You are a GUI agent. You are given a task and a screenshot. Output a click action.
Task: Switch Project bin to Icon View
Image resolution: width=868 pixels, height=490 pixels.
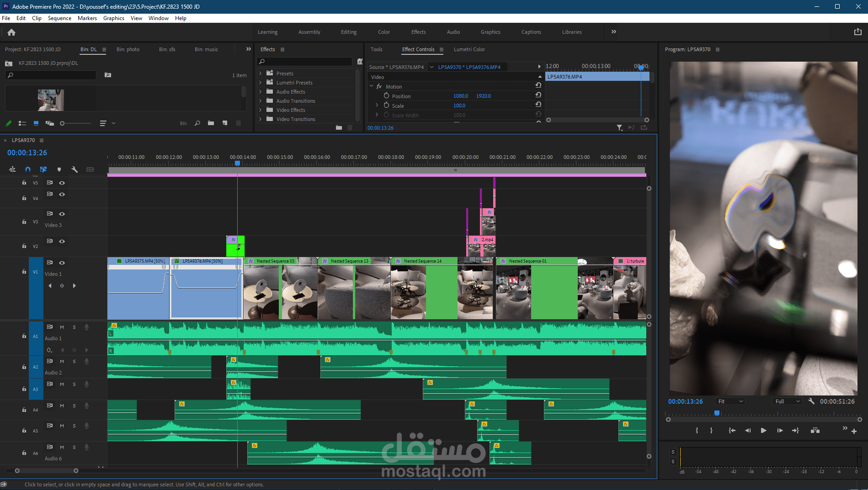coord(36,123)
